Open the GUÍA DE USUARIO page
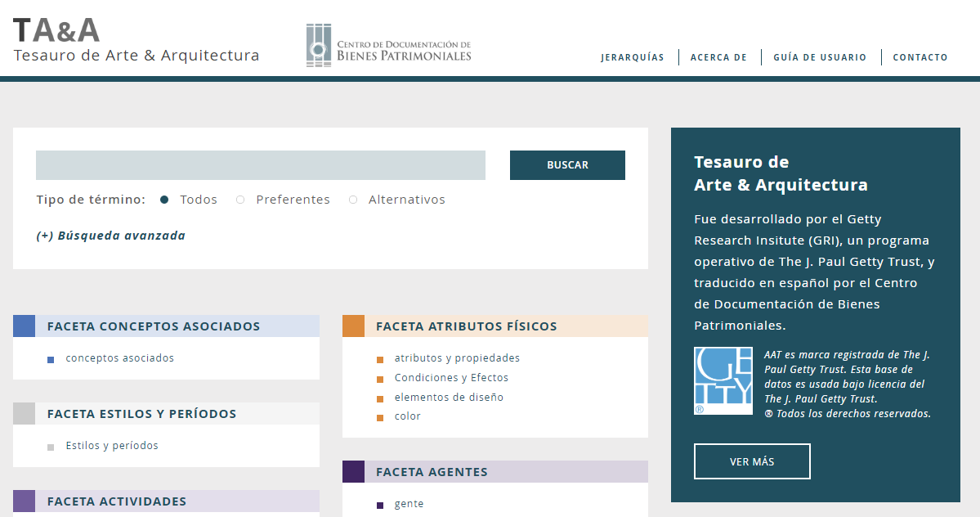The width and height of the screenshot is (980, 517). pyautogui.click(x=820, y=57)
